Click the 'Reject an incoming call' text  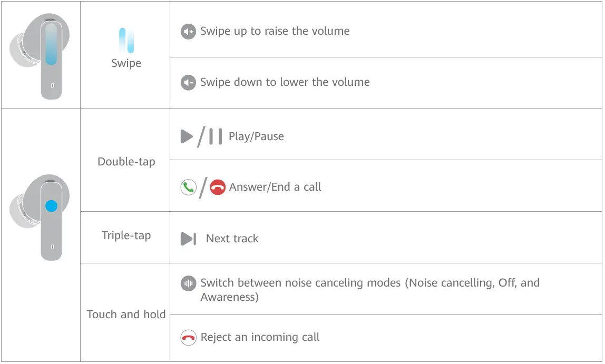pyautogui.click(x=260, y=337)
